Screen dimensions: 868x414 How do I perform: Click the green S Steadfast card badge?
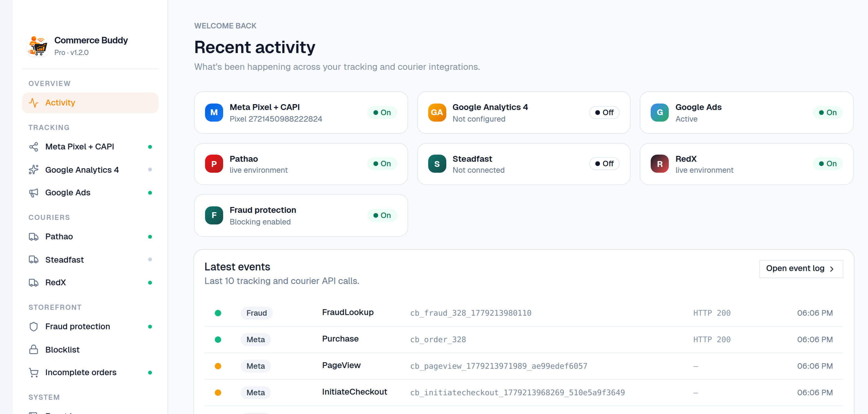coord(437,164)
